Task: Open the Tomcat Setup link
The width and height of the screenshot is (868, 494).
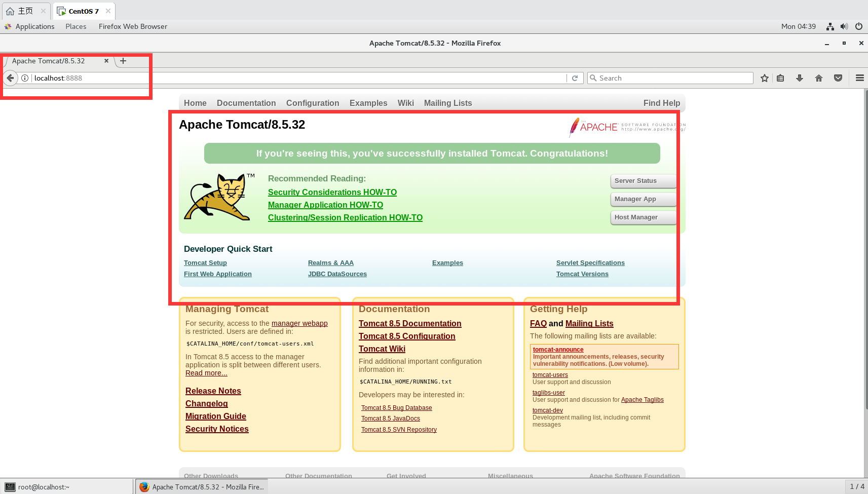Action: [x=205, y=262]
